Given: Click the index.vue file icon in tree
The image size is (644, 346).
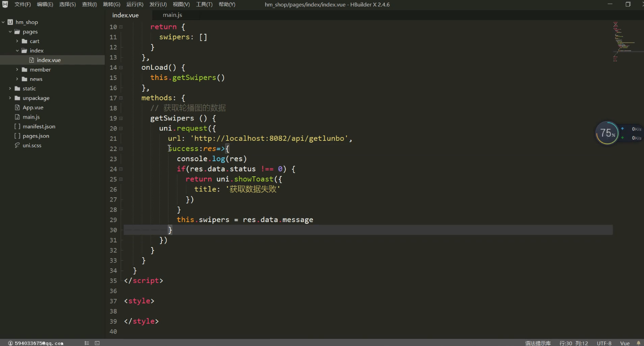Looking at the screenshot, I should [32, 60].
